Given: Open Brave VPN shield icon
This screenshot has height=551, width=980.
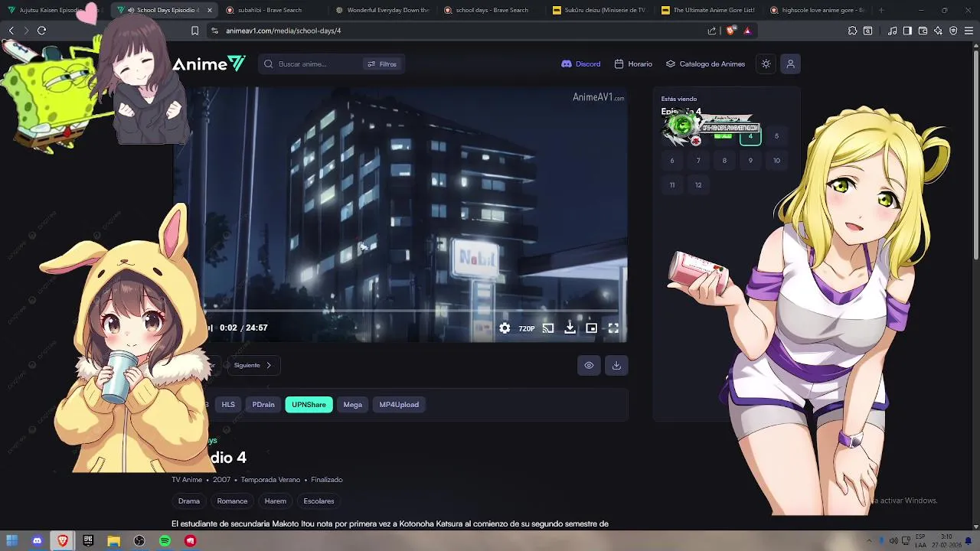Looking at the screenshot, I should (953, 31).
